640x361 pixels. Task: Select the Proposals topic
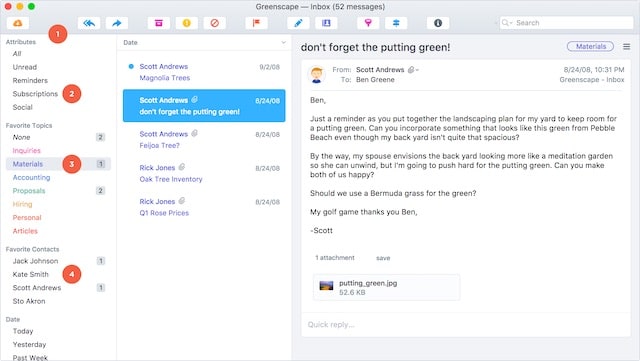(29, 191)
